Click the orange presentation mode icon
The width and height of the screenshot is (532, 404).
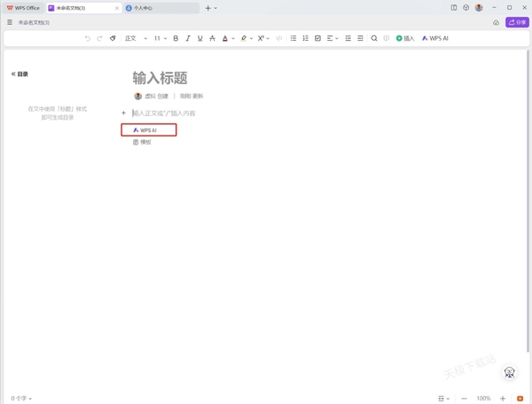coord(520,399)
